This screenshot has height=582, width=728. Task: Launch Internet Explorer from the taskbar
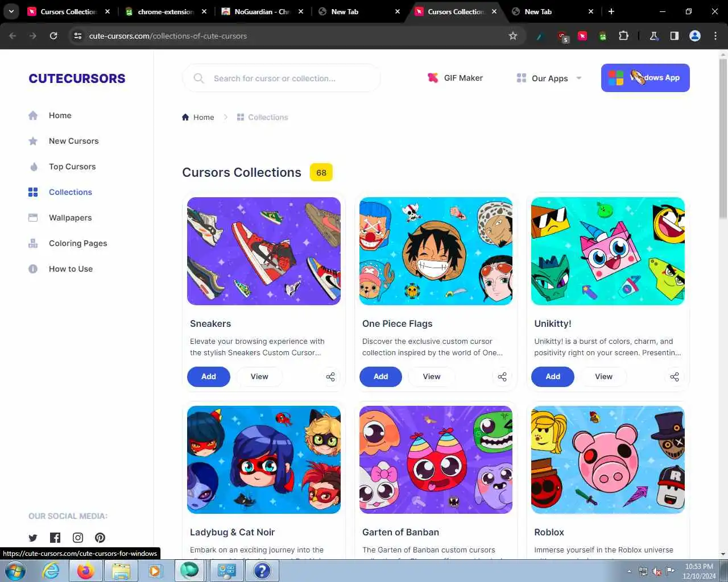click(x=51, y=571)
